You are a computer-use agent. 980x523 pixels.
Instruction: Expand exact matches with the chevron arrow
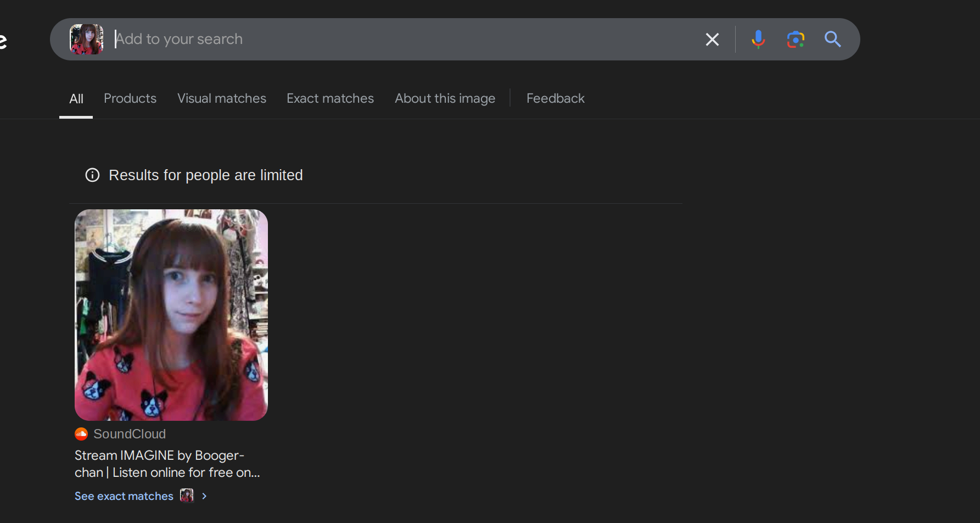(x=204, y=496)
